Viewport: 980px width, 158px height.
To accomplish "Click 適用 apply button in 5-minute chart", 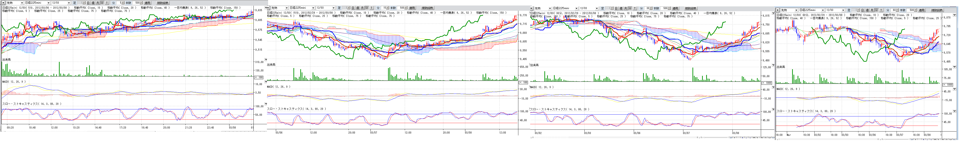I will 147,3.
